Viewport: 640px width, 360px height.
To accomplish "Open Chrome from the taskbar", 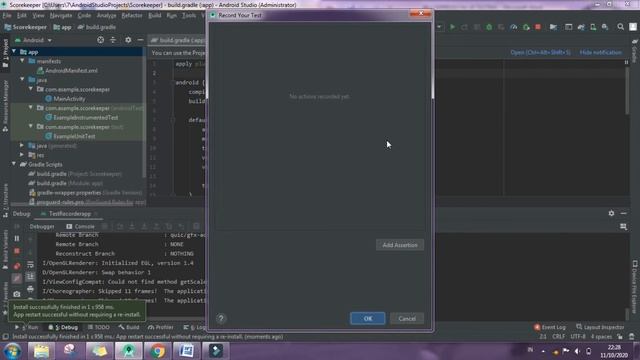I will [158, 351].
